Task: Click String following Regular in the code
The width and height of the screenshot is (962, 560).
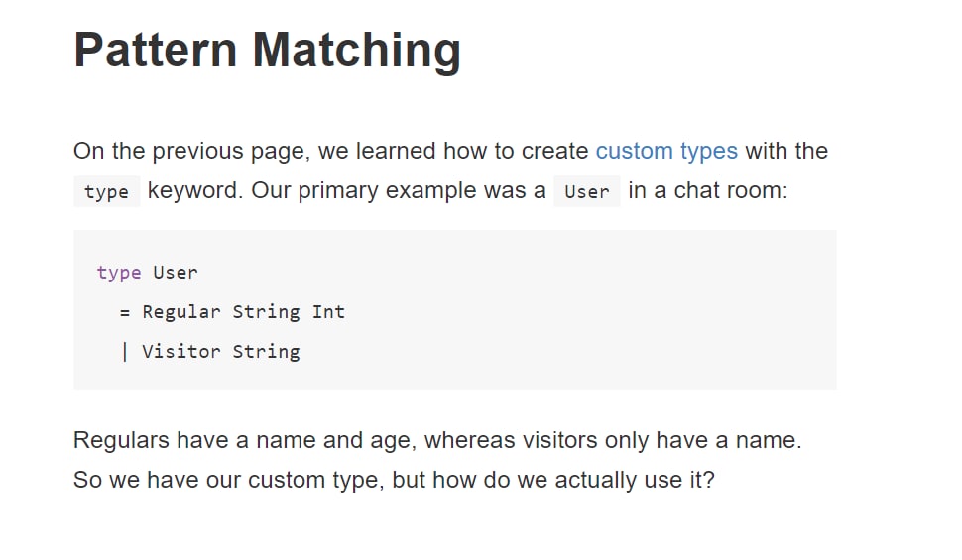Action: (266, 312)
